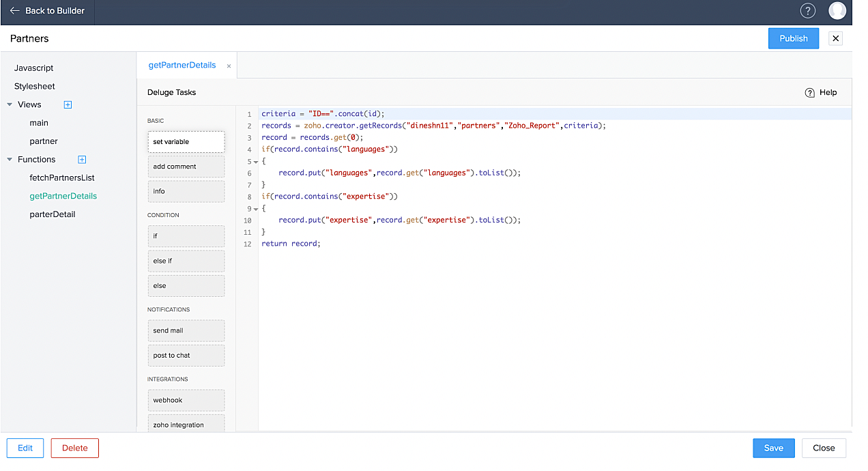Open the user profile avatar
Screen dimensions: 868x471
tap(837, 11)
